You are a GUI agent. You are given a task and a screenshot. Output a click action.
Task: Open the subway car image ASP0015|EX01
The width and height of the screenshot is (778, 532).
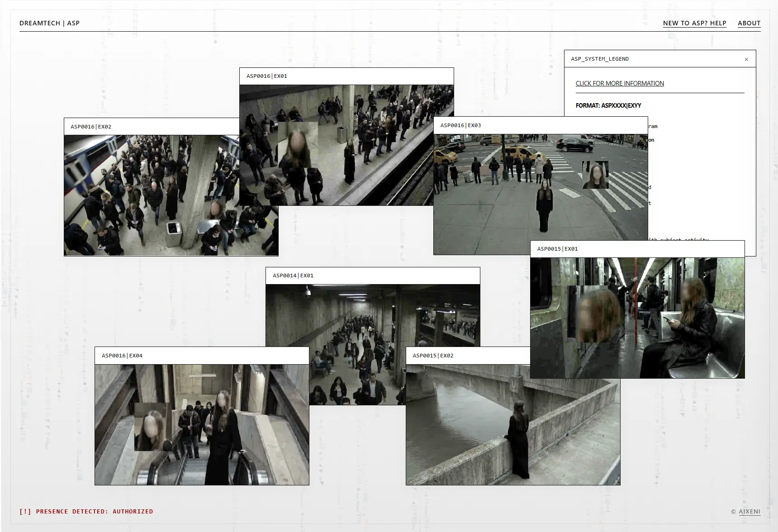[x=637, y=318]
